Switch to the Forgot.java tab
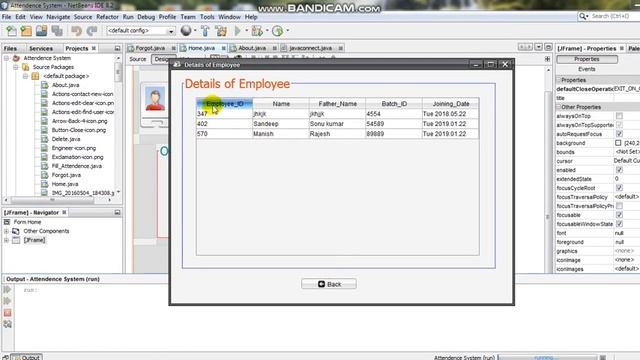The width and height of the screenshot is (640, 360). click(x=150, y=48)
